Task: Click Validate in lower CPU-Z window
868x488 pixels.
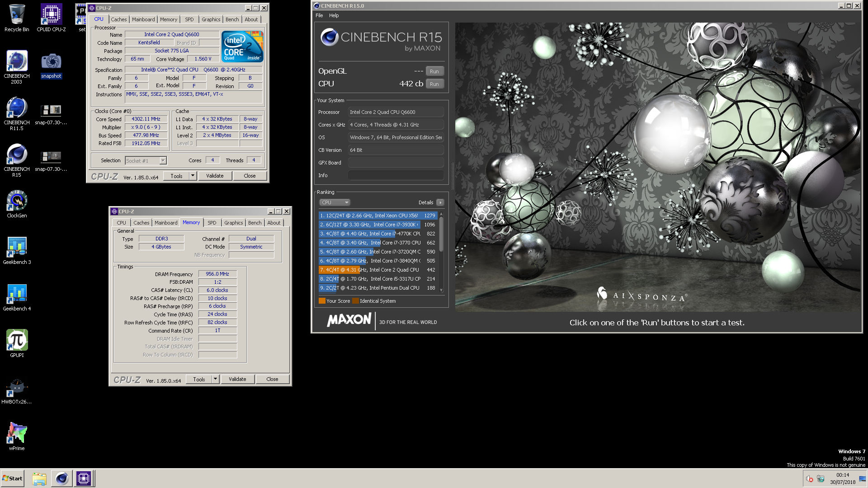Action: [x=237, y=379]
